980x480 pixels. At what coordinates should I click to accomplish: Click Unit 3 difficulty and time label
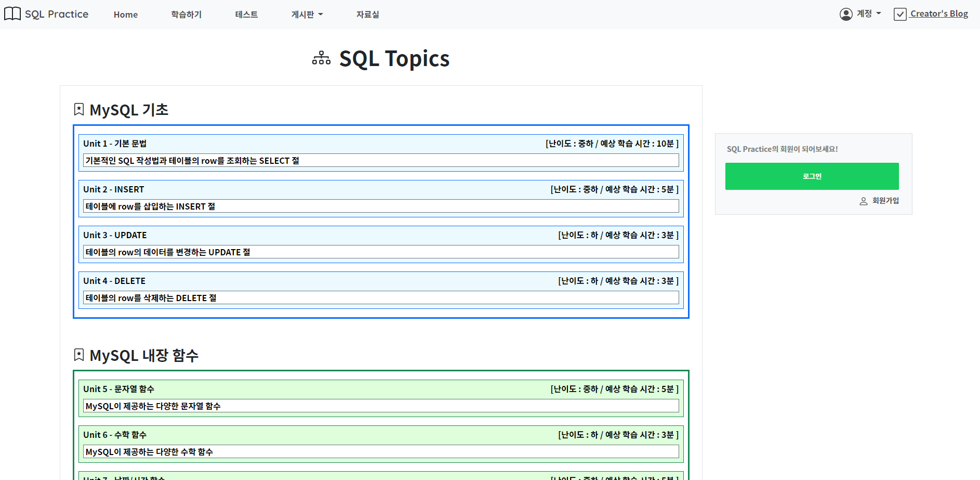[618, 235]
